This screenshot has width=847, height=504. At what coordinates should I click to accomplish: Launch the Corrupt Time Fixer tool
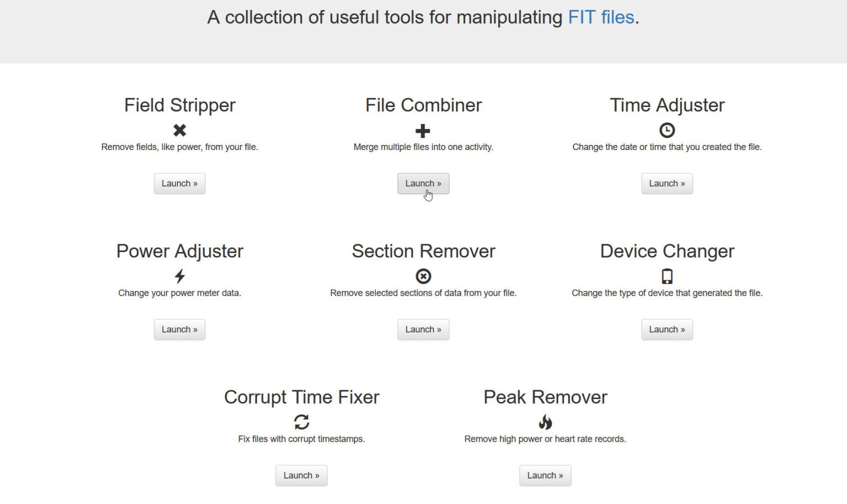click(x=302, y=476)
